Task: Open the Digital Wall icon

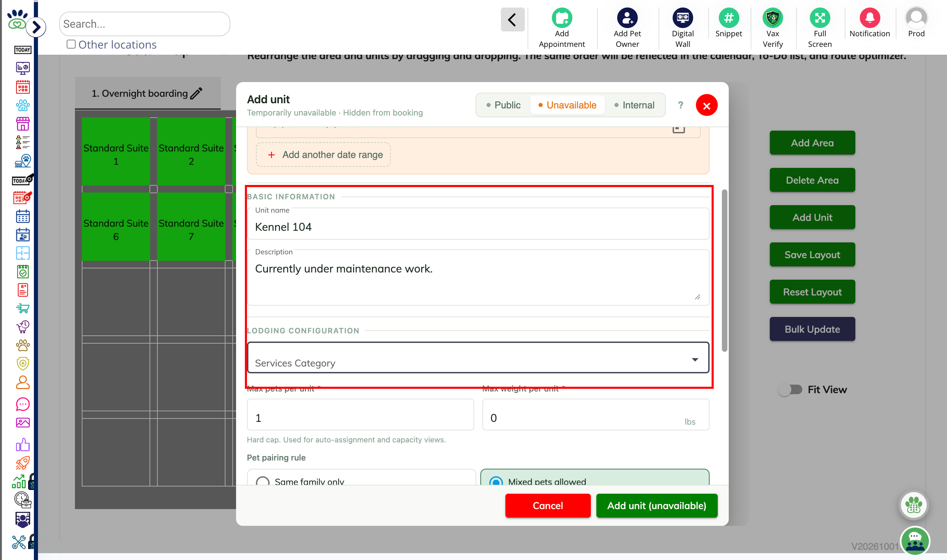Action: 683,18
